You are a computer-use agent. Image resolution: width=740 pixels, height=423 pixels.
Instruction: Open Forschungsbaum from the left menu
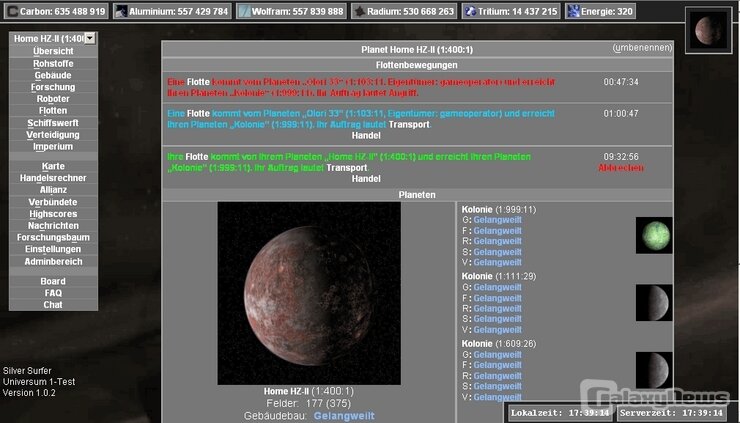click(x=53, y=238)
